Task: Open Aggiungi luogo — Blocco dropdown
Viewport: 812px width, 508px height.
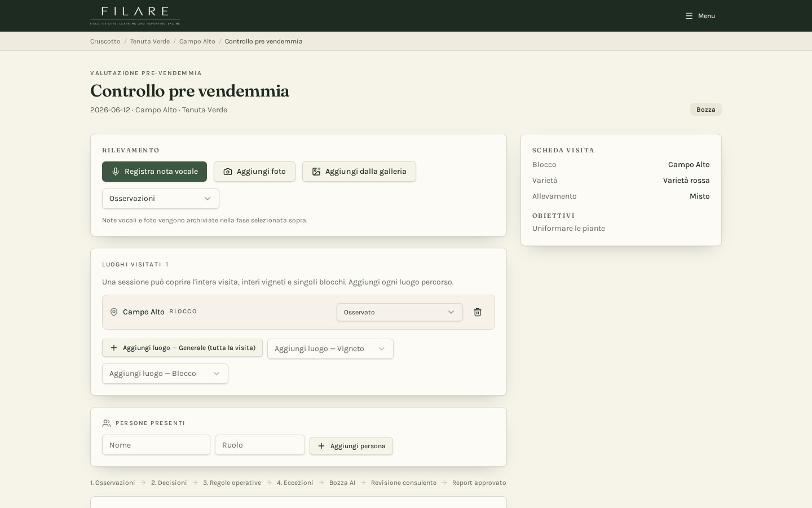Action: [165, 374]
